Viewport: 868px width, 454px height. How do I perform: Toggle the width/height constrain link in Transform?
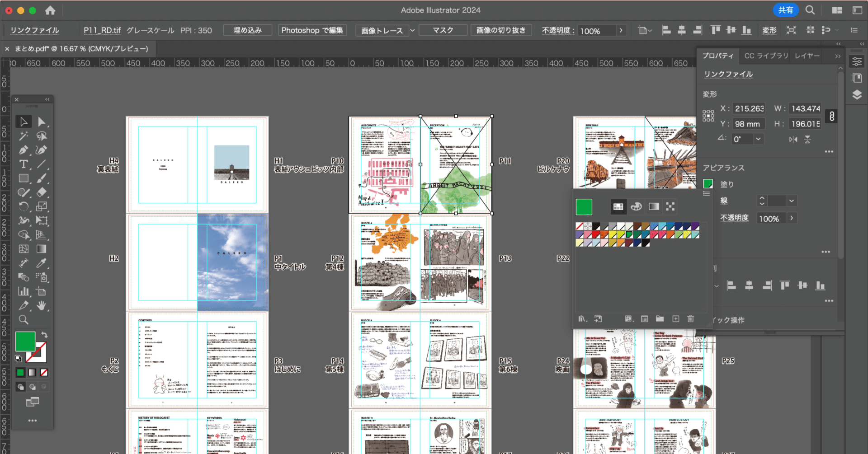pyautogui.click(x=831, y=116)
